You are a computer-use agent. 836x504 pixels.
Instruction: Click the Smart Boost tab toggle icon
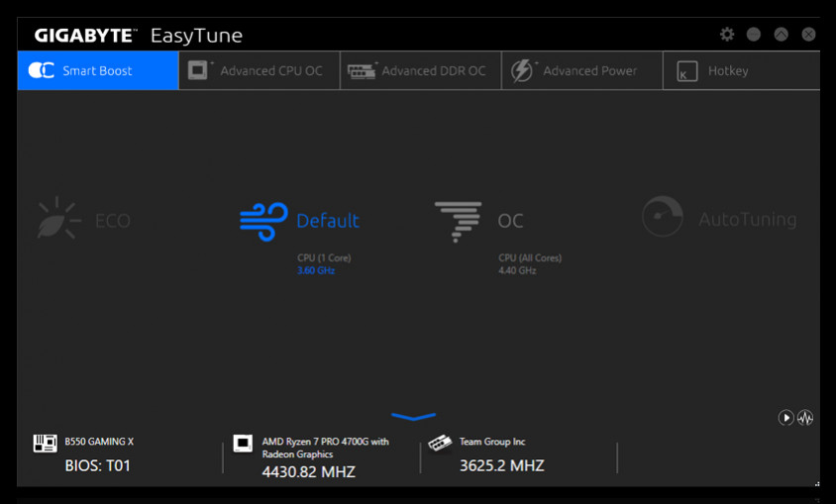(41, 70)
